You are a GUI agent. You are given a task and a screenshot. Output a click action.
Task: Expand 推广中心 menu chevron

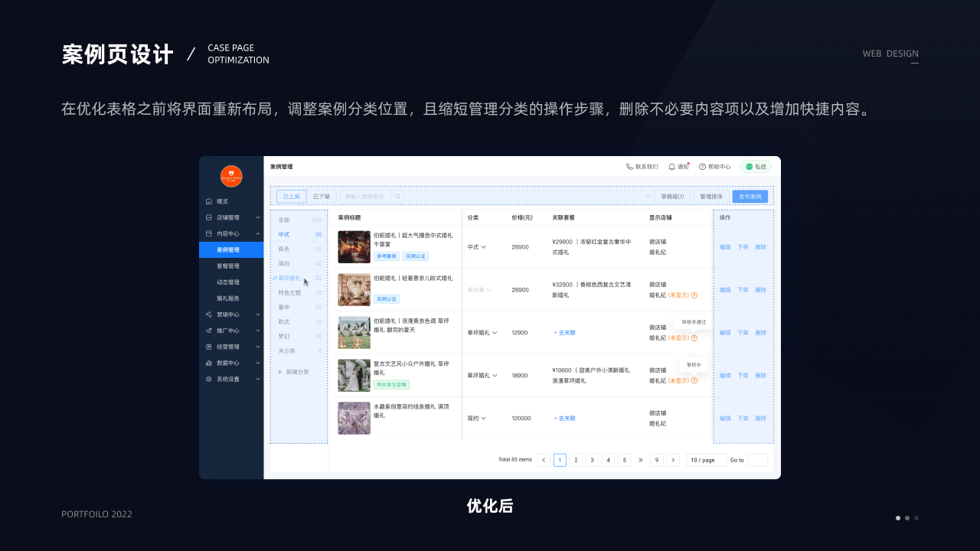pyautogui.click(x=258, y=331)
